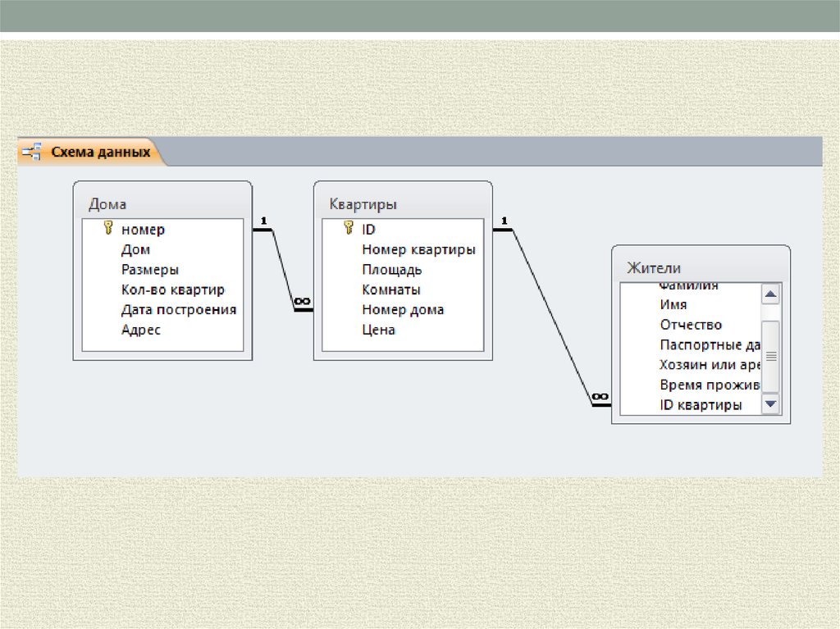Select the Схема данных tab

100,152
